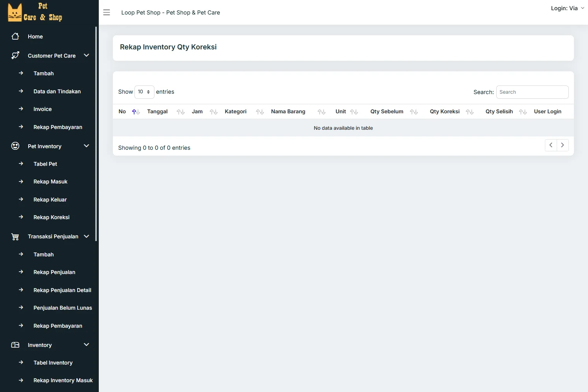The width and height of the screenshot is (588, 392).
Task: Click the Transaksi Penjualan cart icon
Action: 15,237
